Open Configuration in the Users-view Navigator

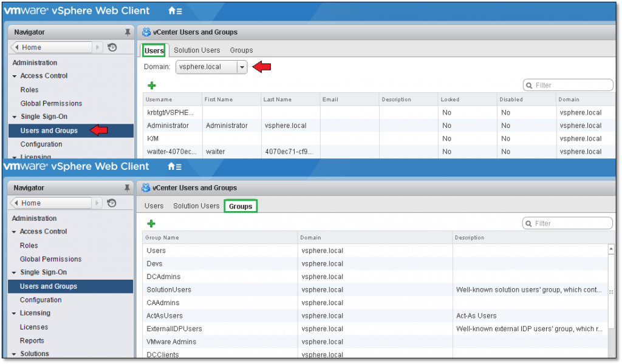coord(41,144)
